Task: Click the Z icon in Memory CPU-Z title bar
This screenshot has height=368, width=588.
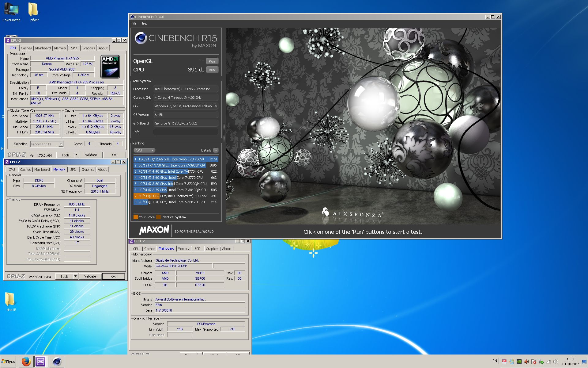Action: (7, 162)
